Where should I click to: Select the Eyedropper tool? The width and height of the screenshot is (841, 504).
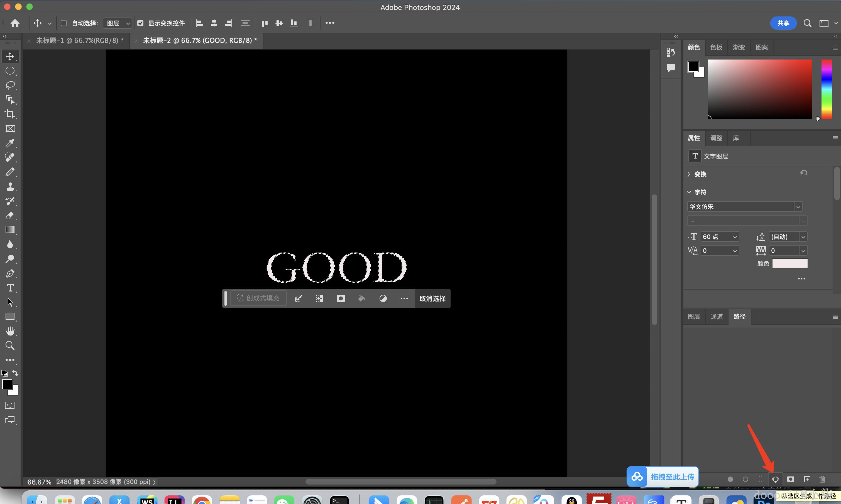[x=10, y=143]
